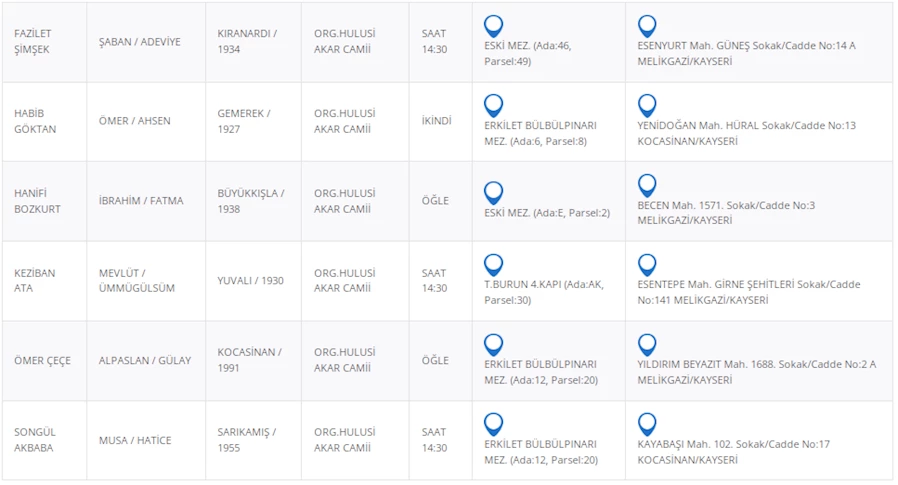Click the Mevlüt / Ümmügülsüm parents cell
The height and width of the screenshot is (485, 898).
click(x=137, y=280)
